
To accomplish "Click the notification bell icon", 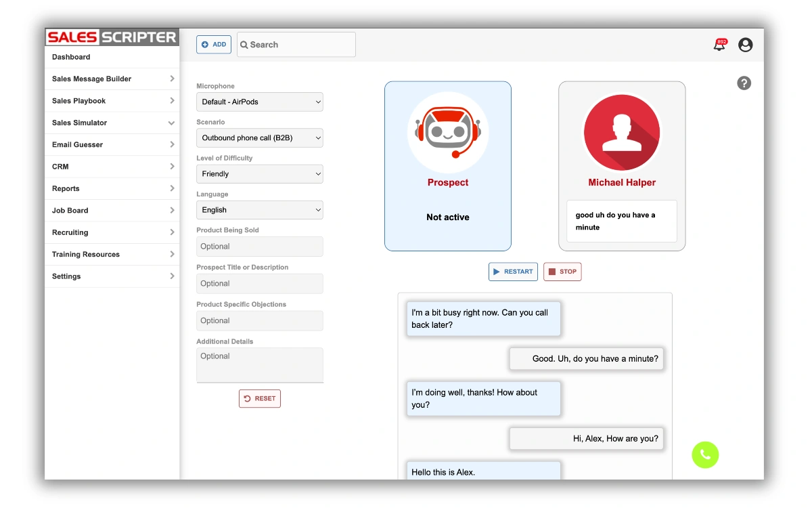I will (x=719, y=45).
